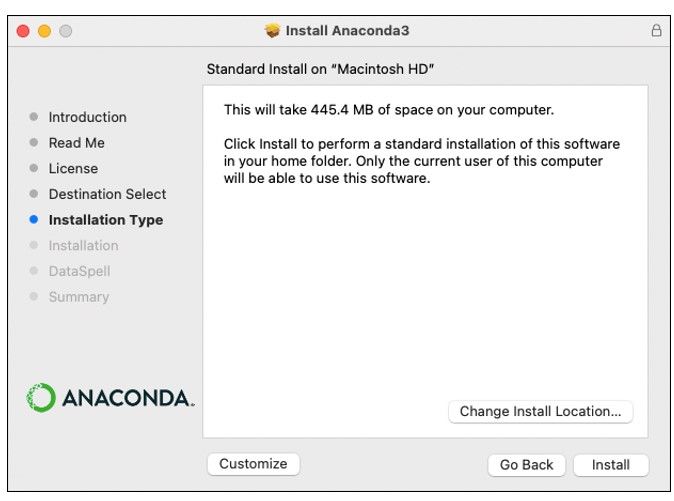Click the blue bullet beside Installation Type
The image size is (674, 501).
click(x=34, y=220)
